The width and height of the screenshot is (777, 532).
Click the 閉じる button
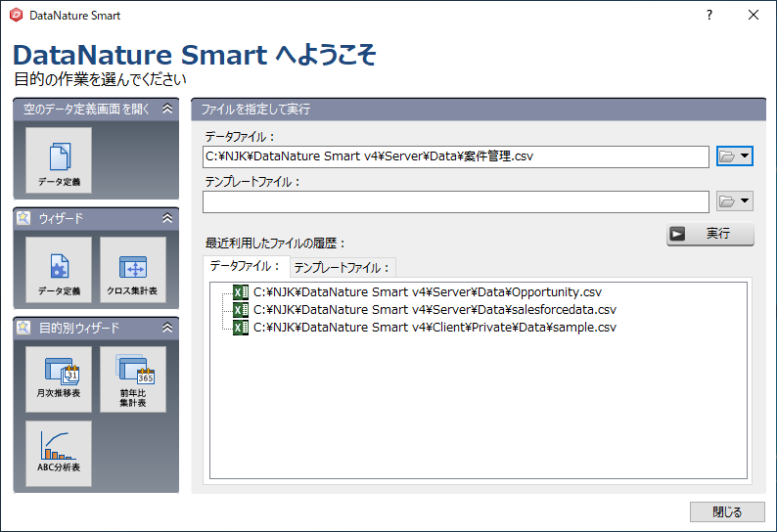(727, 511)
